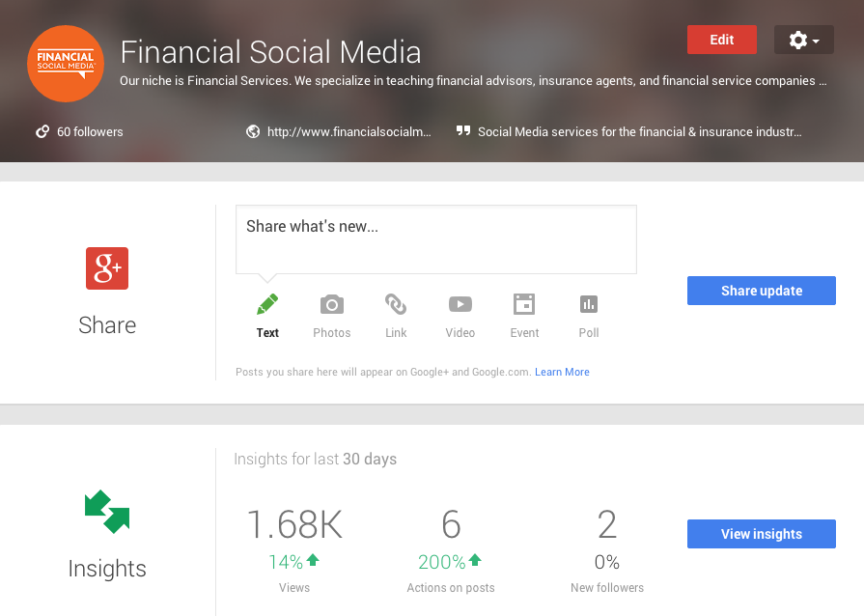Select the Text post type
This screenshot has height=616, width=864.
coord(267,314)
